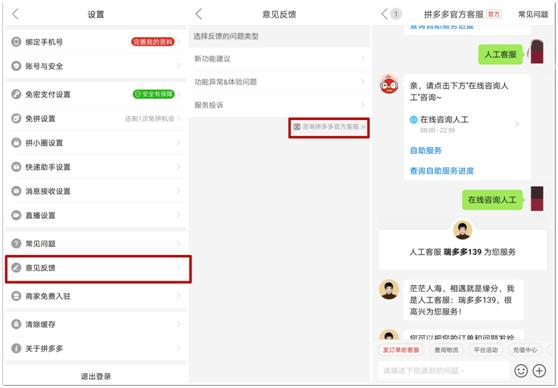Viewport: 558px width, 388px height.
Task: Click the clock icon beside 在线咨询人工 card
Action: [x=414, y=120]
